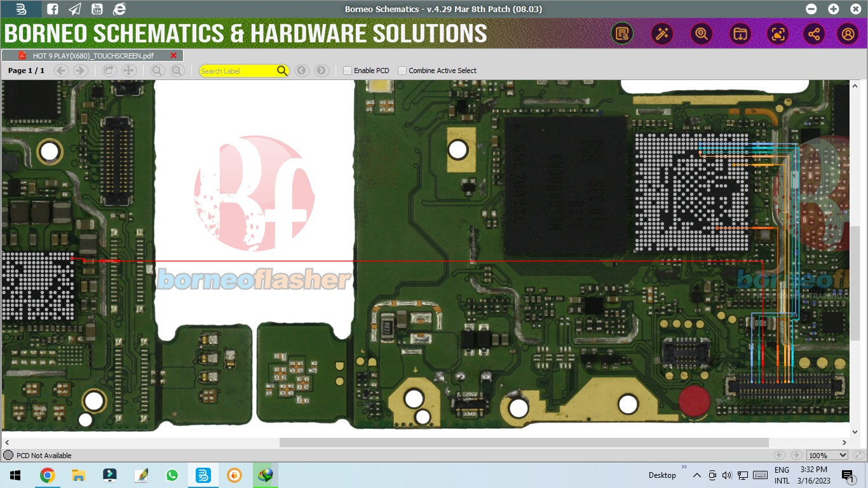The height and width of the screenshot is (488, 868).
Task: Open Internet Download Manager taskbar icon
Action: coord(266,475)
